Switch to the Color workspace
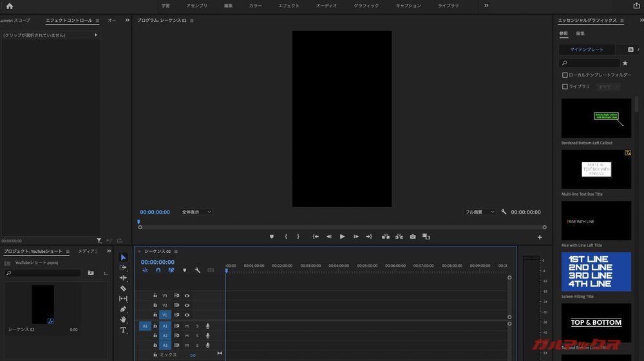This screenshot has width=644, height=361. point(255,6)
